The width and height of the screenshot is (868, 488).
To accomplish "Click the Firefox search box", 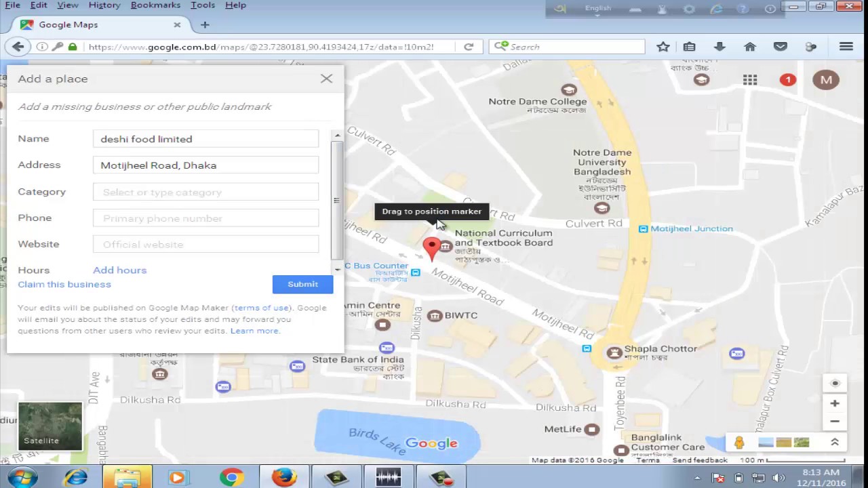I will (x=567, y=47).
